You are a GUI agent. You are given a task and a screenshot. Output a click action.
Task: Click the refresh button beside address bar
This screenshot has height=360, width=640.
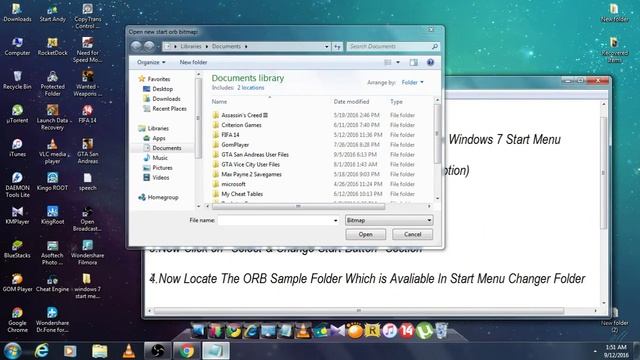[x=337, y=47]
